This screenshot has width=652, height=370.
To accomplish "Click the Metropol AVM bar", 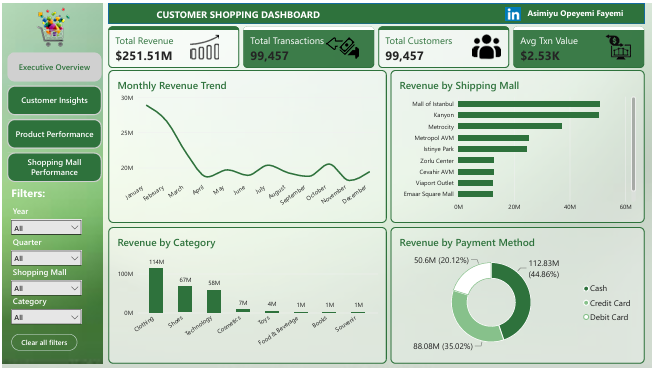I will pyautogui.click(x=494, y=138).
